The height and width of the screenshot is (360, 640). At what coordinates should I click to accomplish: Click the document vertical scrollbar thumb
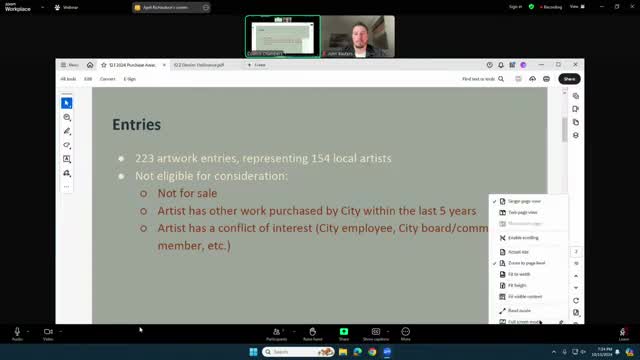[x=564, y=130]
